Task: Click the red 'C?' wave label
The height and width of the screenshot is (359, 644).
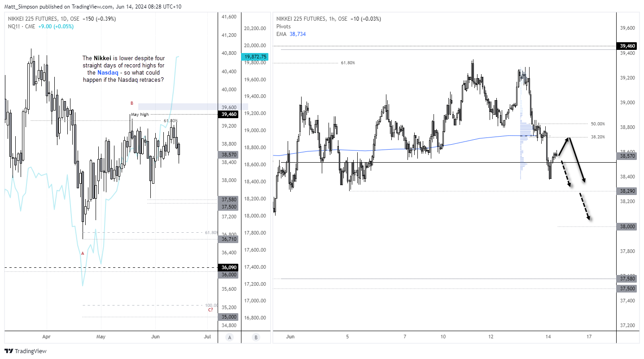Action: 210,310
